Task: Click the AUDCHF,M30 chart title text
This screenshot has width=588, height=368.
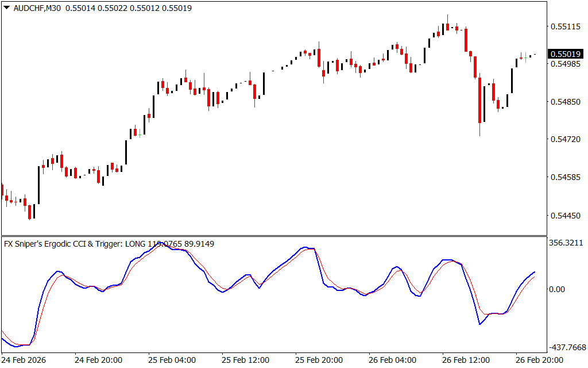Action: (x=37, y=8)
